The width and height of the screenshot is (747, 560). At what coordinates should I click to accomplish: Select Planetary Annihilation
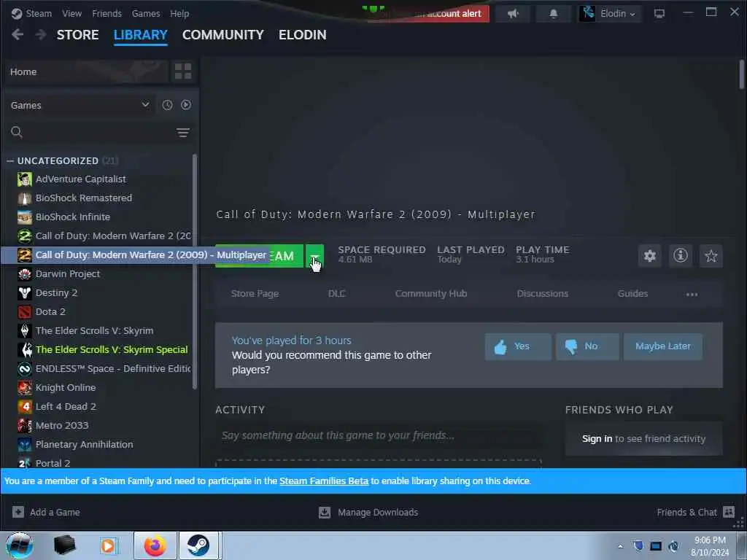coord(84,444)
